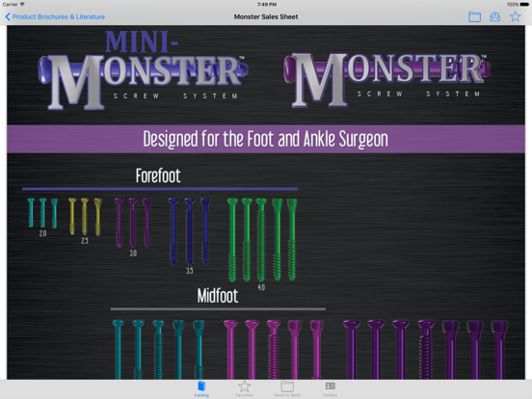Switch to the Favorites tab

(x=244, y=388)
